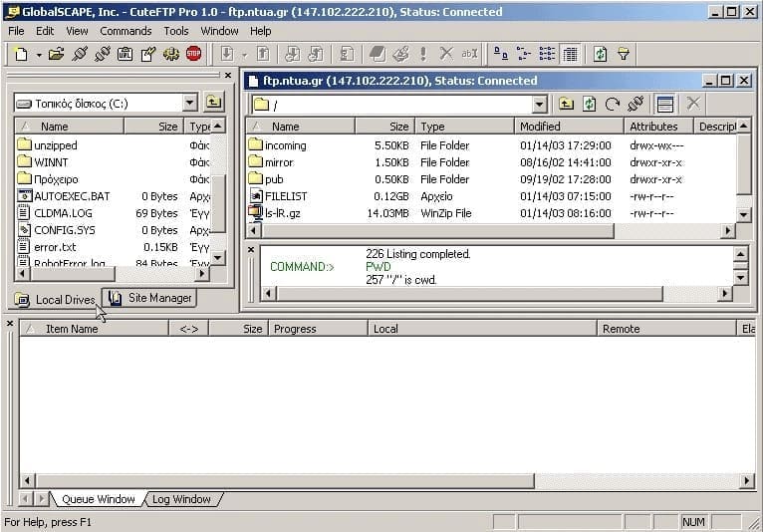Click the red STOP toolbar icon
The height and width of the screenshot is (532, 763).
193,54
